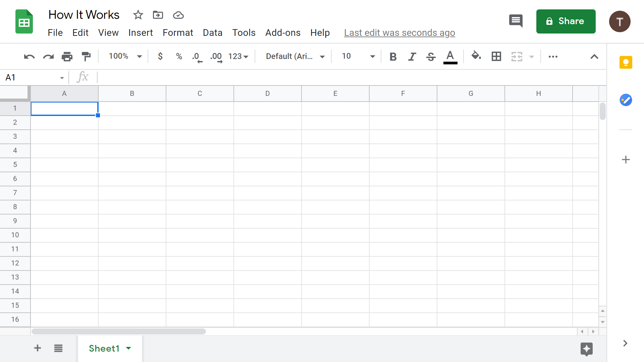Image resolution: width=644 pixels, height=362 pixels.
Task: Click the format as percent icon
Action: point(179,56)
